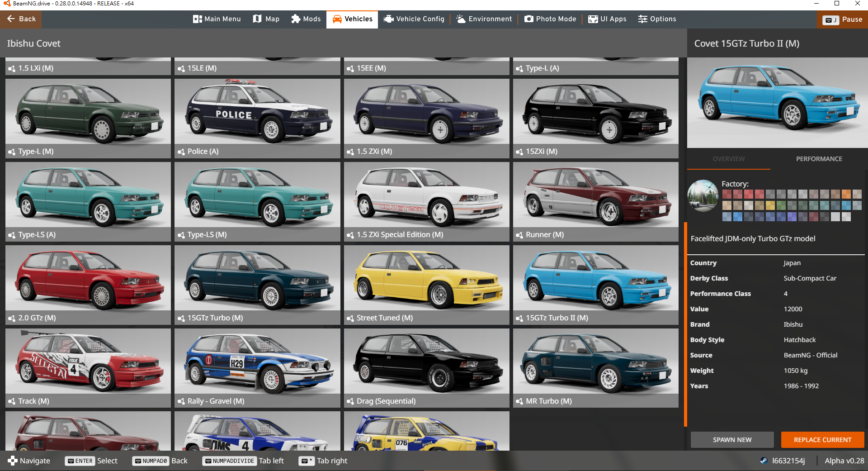Open the Mods puzzle-piece menu

[x=306, y=19]
